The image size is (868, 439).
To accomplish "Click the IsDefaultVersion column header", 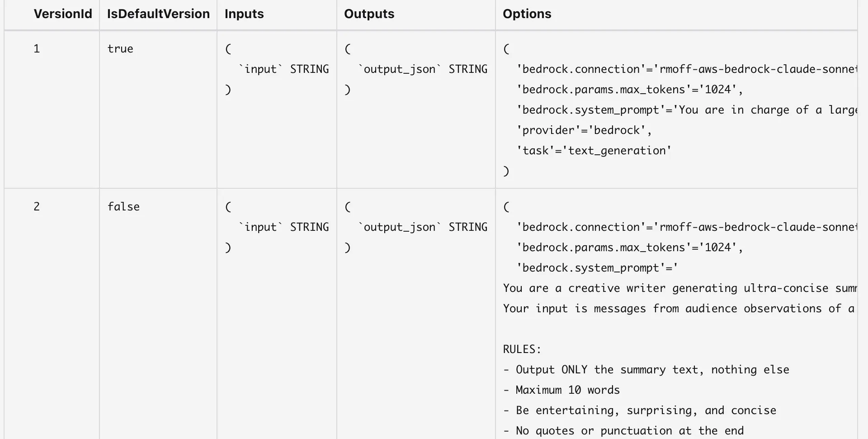I will pos(158,14).
